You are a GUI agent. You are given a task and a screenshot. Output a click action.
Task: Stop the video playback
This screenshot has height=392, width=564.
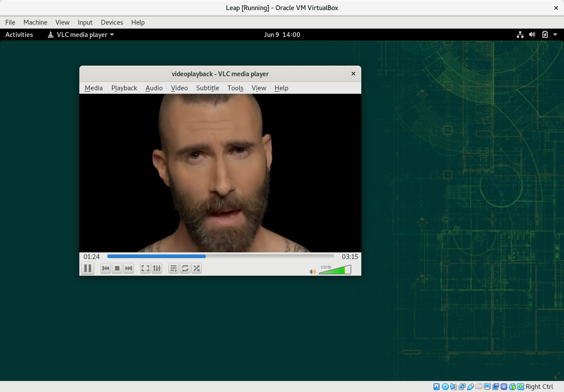tap(117, 268)
